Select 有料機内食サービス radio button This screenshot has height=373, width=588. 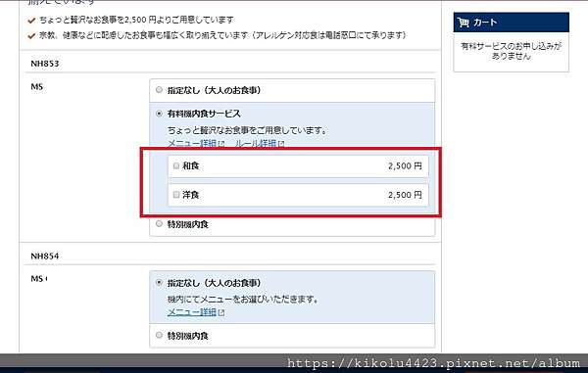pos(159,114)
